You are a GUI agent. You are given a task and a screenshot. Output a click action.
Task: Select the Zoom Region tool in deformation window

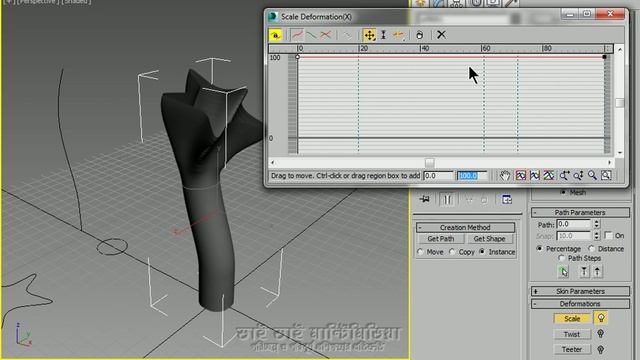[607, 176]
